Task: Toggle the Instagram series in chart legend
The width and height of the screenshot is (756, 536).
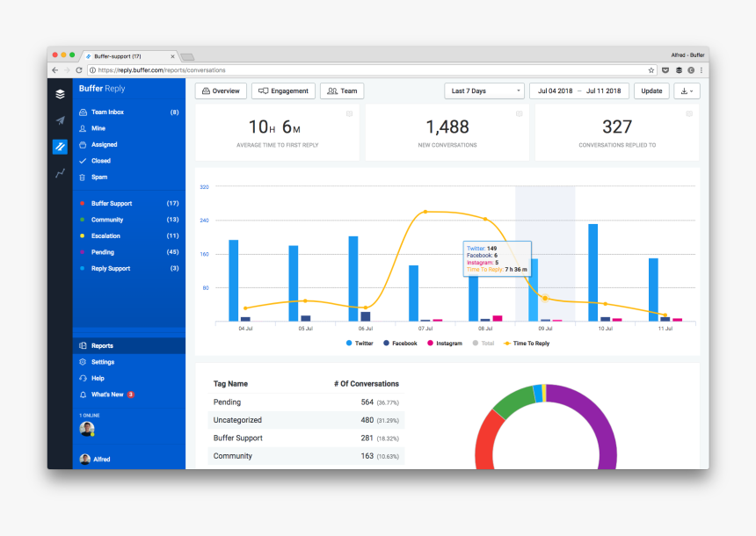Action: (x=445, y=344)
